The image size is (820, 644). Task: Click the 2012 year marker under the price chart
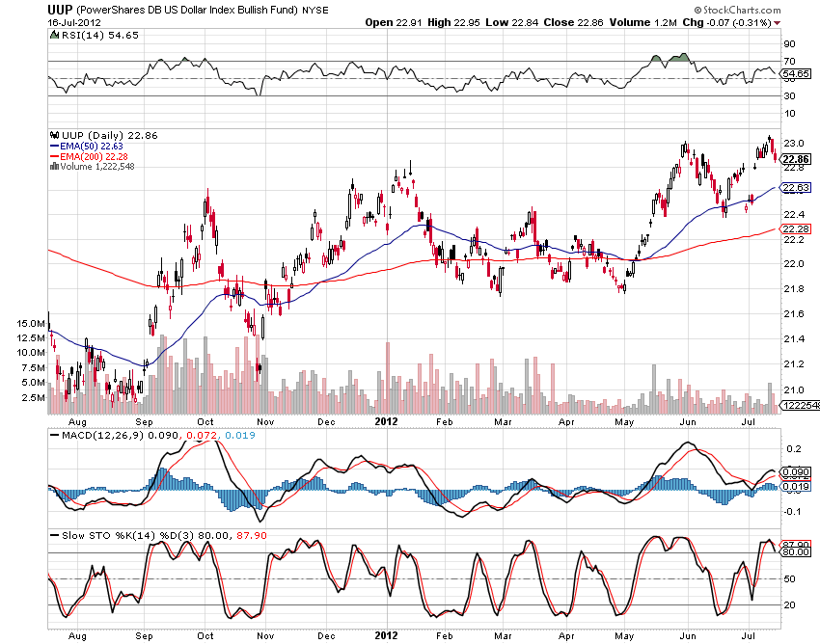pyautogui.click(x=387, y=421)
